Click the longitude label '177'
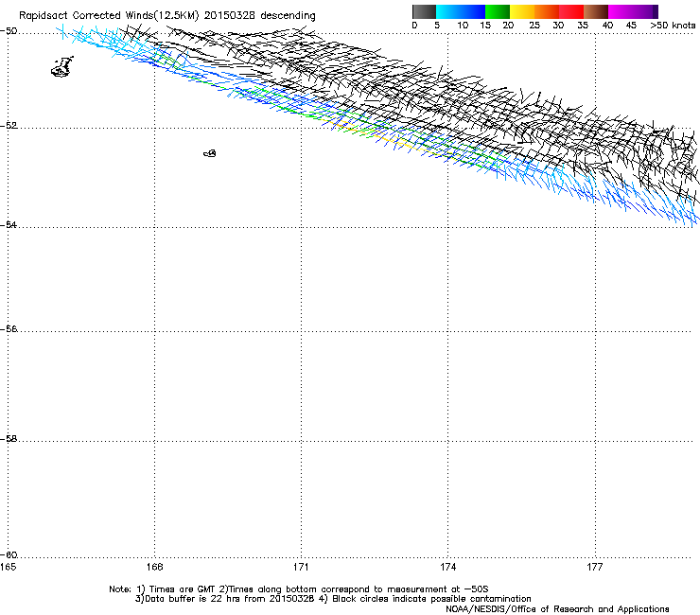This screenshot has width=700, height=615. [x=595, y=567]
